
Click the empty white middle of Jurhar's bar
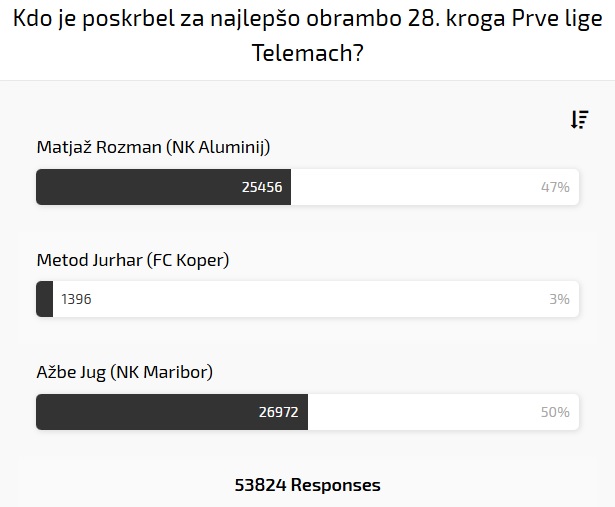click(310, 299)
